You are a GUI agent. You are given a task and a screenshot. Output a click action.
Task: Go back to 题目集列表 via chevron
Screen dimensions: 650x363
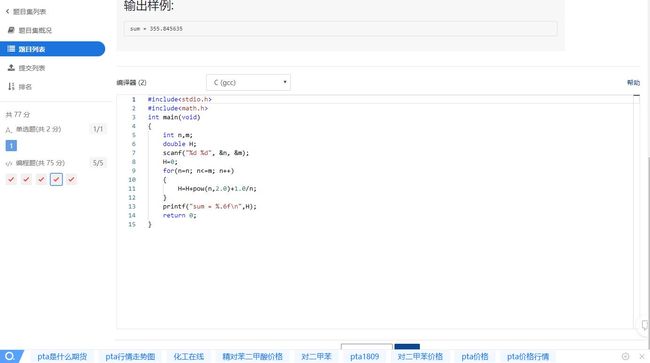point(7,12)
